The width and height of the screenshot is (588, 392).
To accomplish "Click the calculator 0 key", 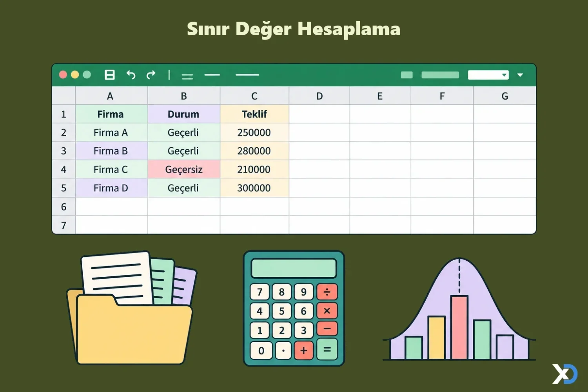I will click(261, 350).
